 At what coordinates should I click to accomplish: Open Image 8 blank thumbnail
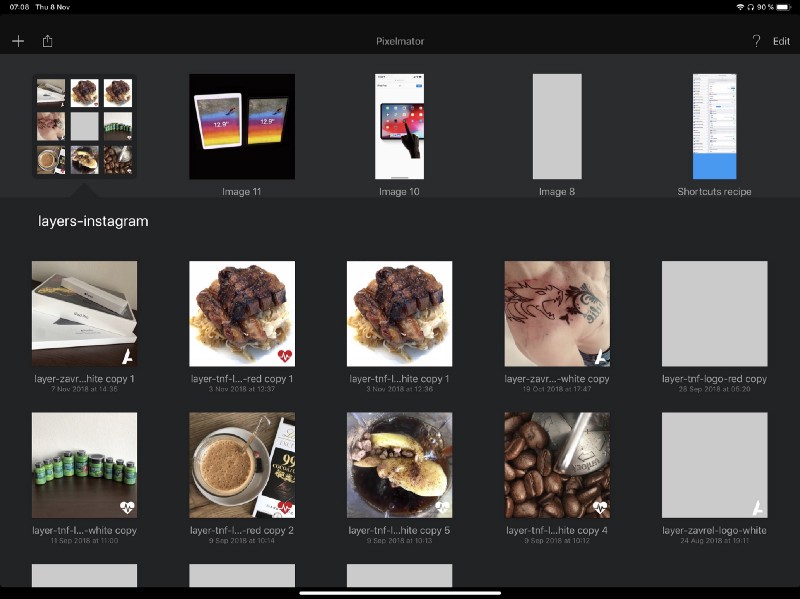557,127
